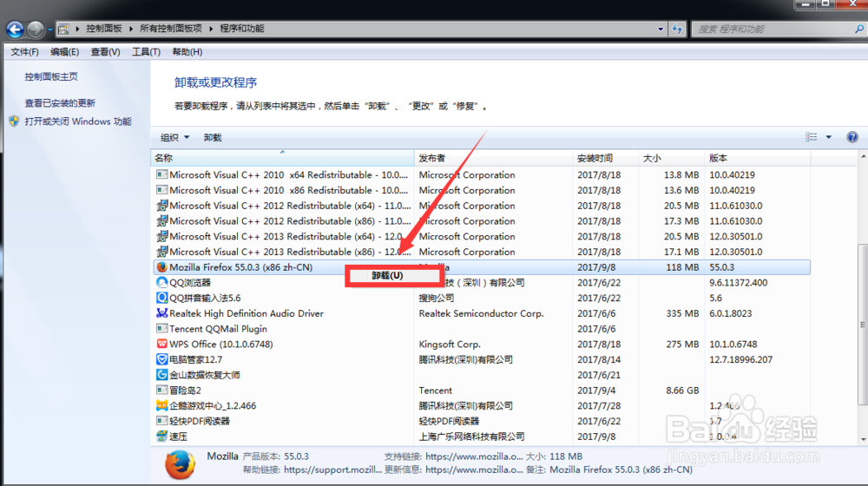Click the 金山数据恢复大师 icon
Screen dimensions: 868x486
[x=161, y=375]
